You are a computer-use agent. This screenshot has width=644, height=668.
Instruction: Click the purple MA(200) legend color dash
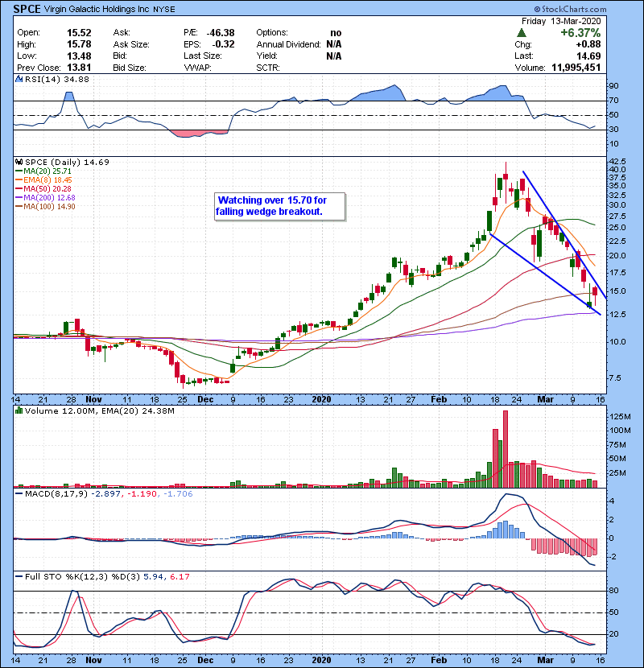pos(19,198)
